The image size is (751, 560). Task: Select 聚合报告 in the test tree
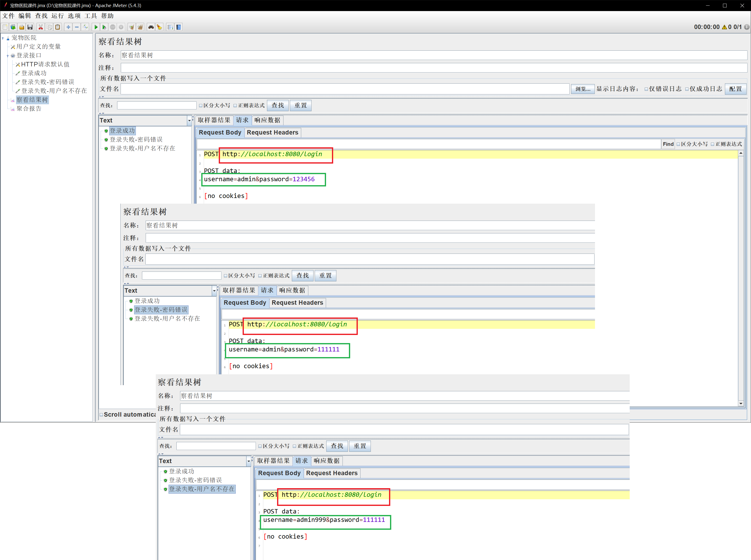coord(29,108)
